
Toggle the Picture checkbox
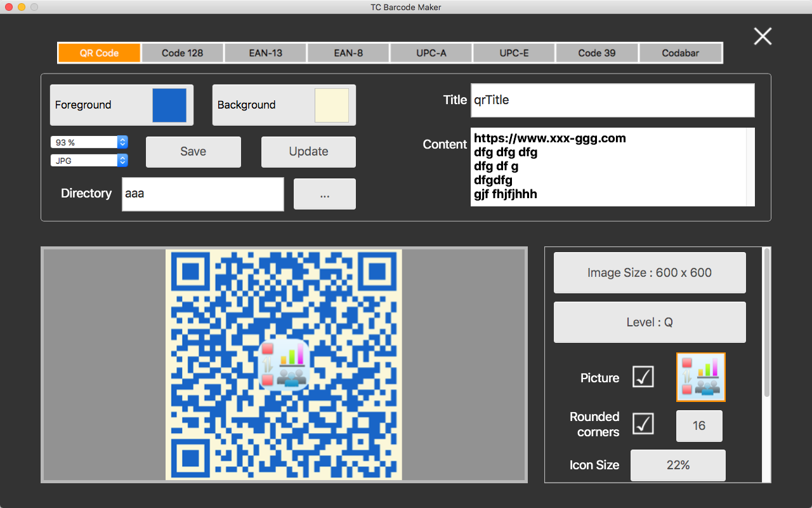(643, 377)
